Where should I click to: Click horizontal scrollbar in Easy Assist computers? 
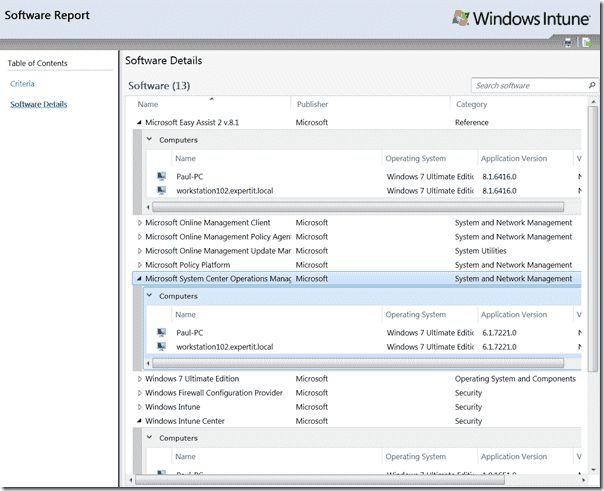click(358, 207)
